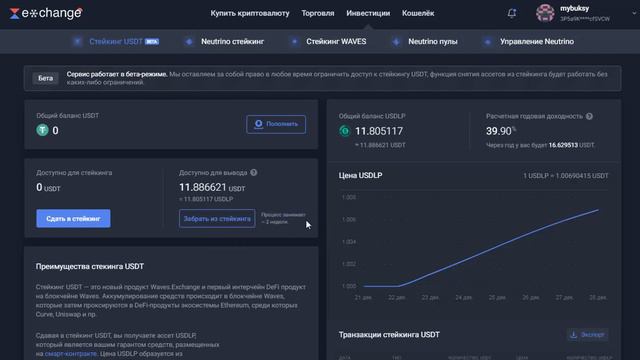This screenshot has height=360, width=640.
Task: Open the Торговля menu
Action: pos(318,13)
